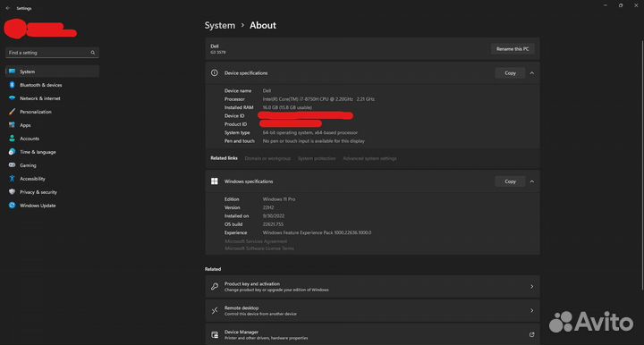Viewport: 644px width, 345px height.
Task: Click the Personalization paintbrush icon
Action: (12, 112)
